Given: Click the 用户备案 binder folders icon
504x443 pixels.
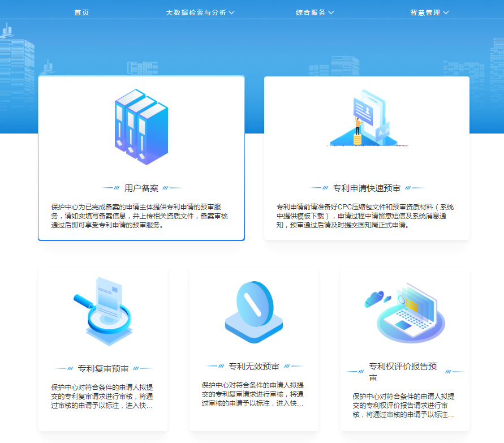Looking at the screenshot, I should click(141, 128).
